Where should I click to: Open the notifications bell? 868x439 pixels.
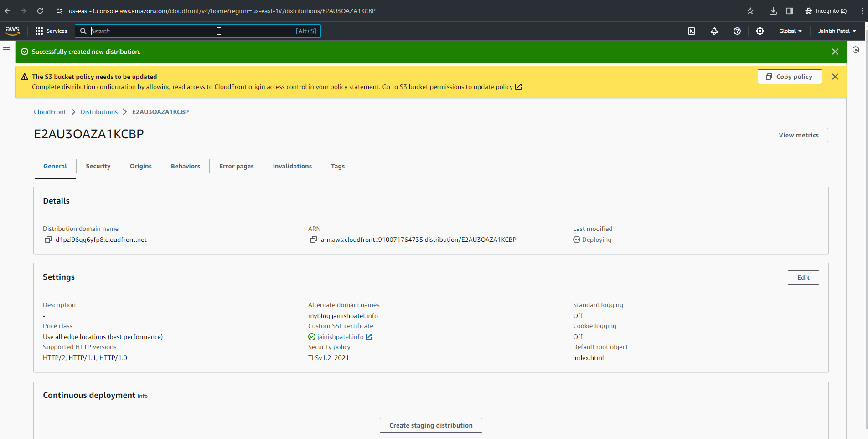(714, 31)
